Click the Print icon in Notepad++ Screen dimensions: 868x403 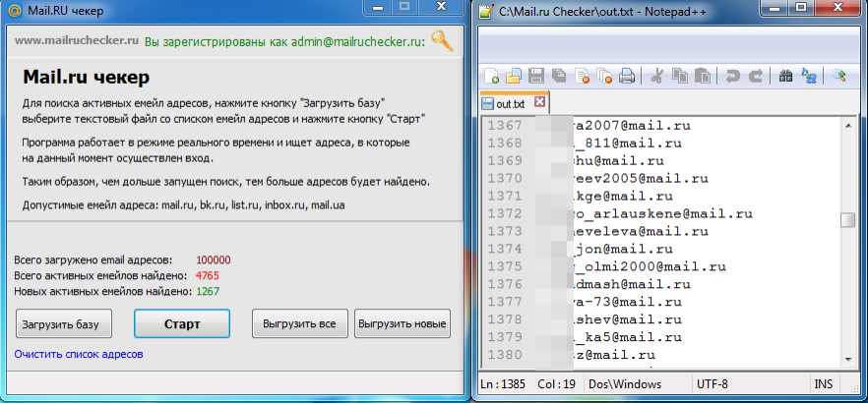pyautogui.click(x=626, y=76)
